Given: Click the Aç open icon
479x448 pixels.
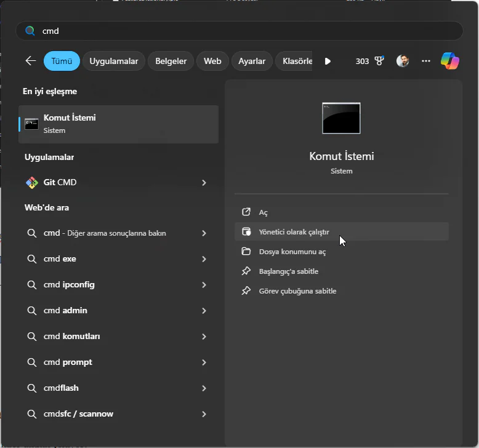Looking at the screenshot, I should (x=246, y=212).
